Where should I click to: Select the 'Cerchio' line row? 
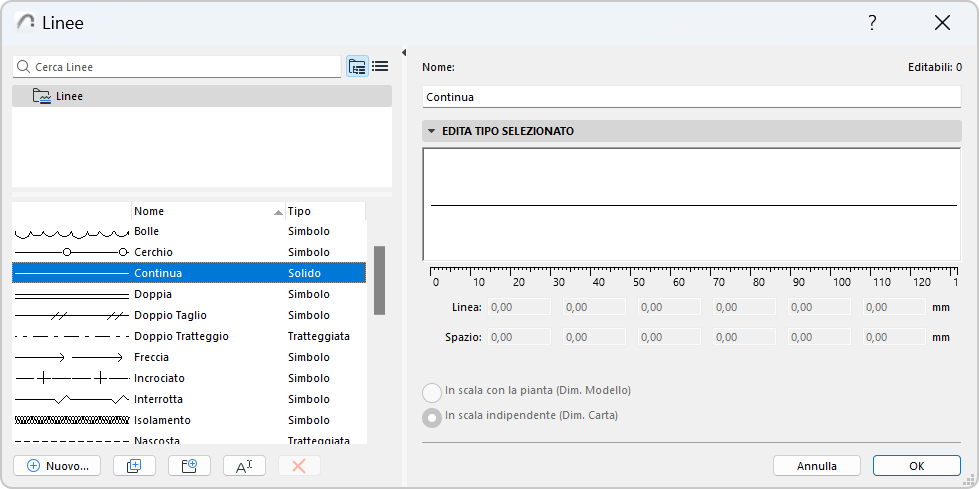(189, 252)
